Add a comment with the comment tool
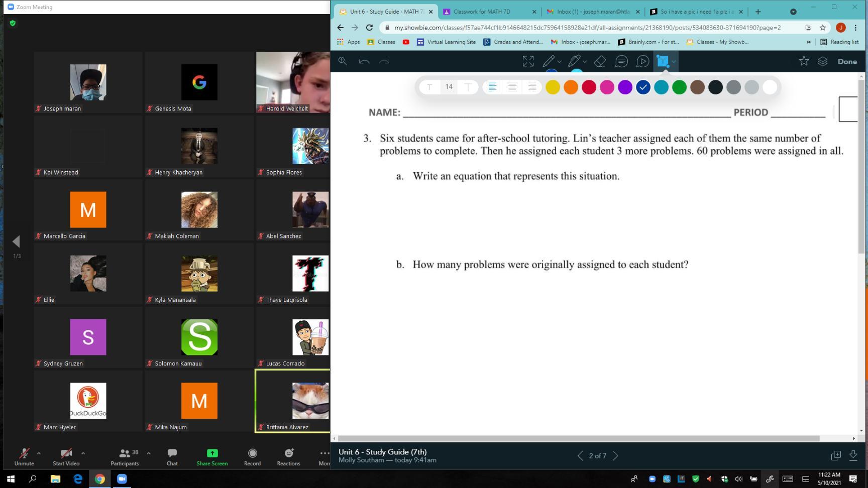 621,61
